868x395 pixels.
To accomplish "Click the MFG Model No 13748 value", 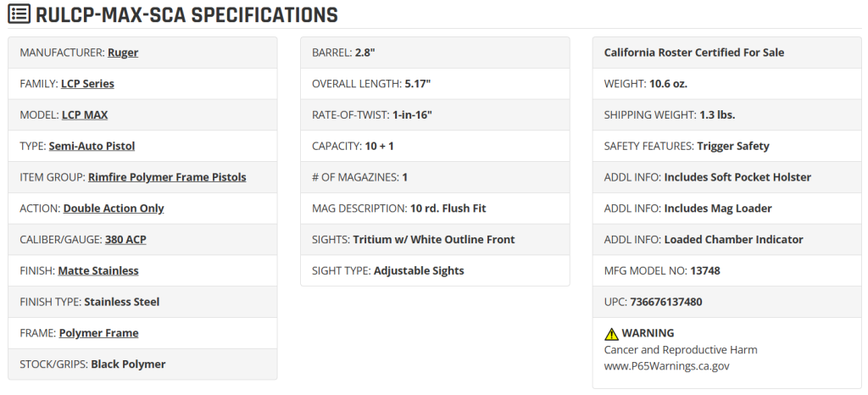I will click(705, 270).
